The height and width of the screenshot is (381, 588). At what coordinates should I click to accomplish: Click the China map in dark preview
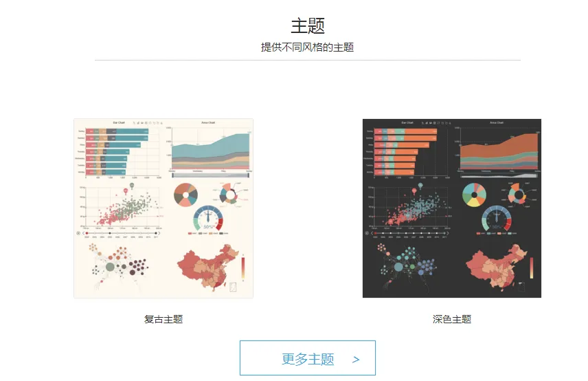(x=496, y=268)
